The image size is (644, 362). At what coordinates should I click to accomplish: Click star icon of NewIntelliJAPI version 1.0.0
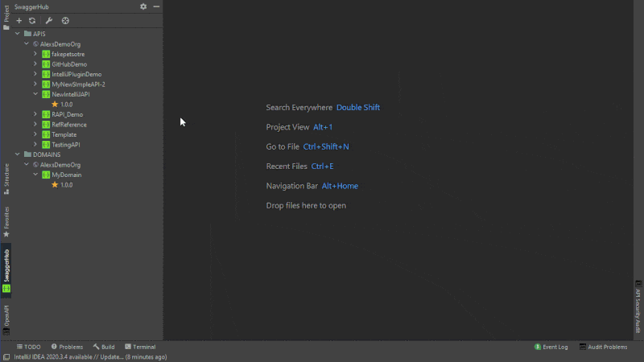pyautogui.click(x=55, y=105)
